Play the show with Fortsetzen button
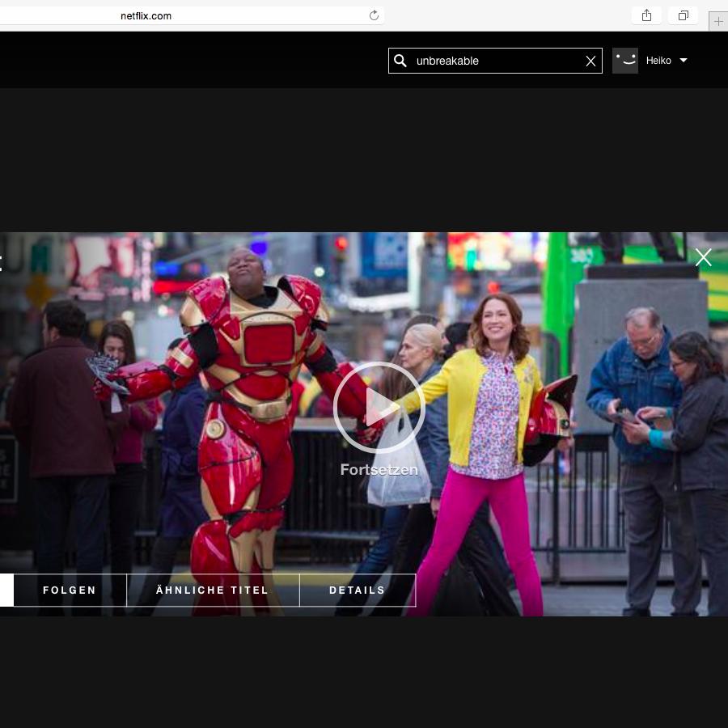Image resolution: width=728 pixels, height=728 pixels. click(379, 407)
